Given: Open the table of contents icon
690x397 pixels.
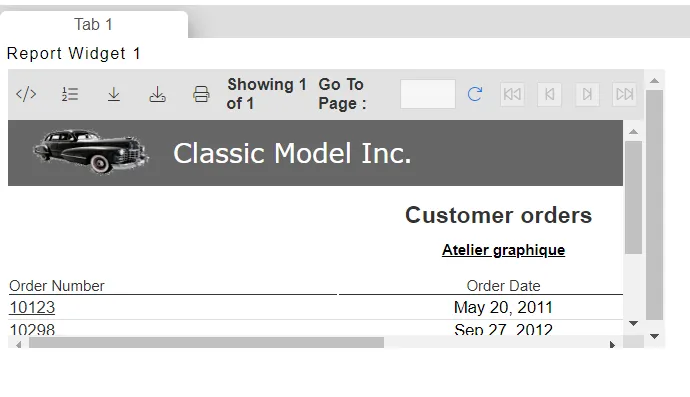Looking at the screenshot, I should coord(70,94).
